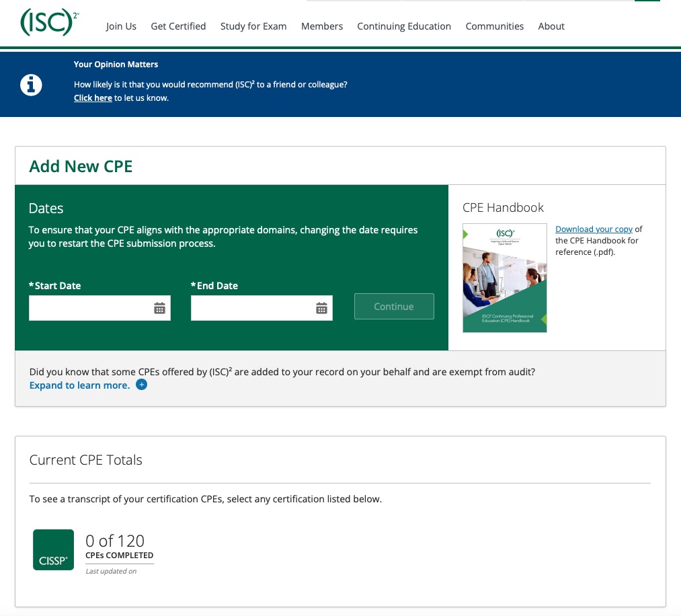Open the Study for Exam menu
This screenshot has height=616, width=681.
[x=253, y=26]
